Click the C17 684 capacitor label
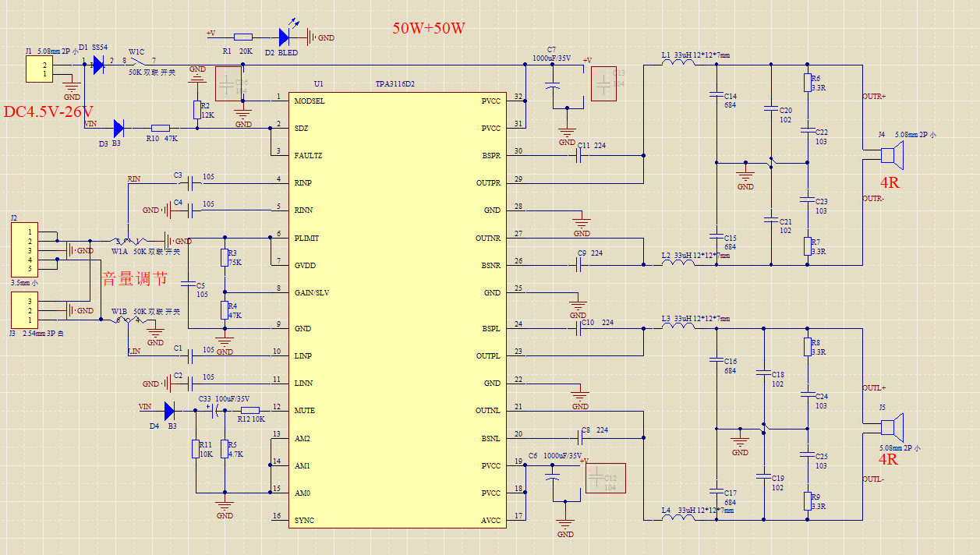Viewport: 980px width, 555px height. pyautogui.click(x=731, y=497)
